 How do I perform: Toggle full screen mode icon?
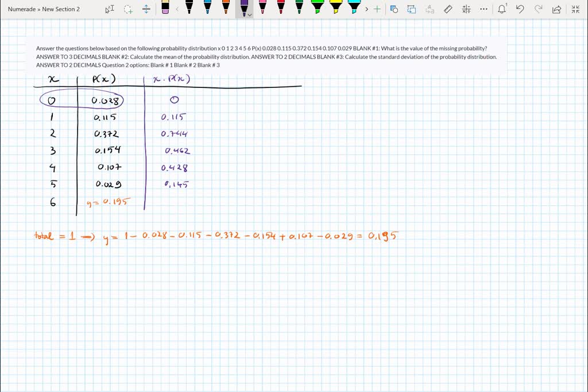click(575, 9)
